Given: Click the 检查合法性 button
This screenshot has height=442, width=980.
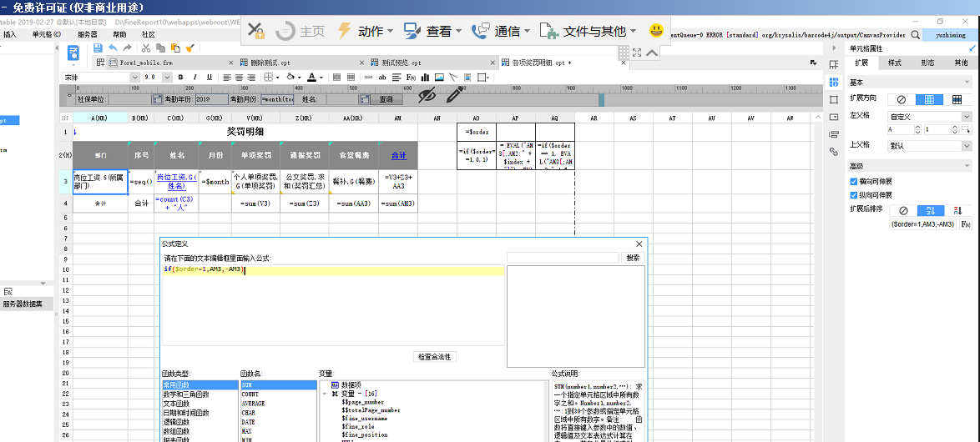Looking at the screenshot, I should pyautogui.click(x=434, y=357).
